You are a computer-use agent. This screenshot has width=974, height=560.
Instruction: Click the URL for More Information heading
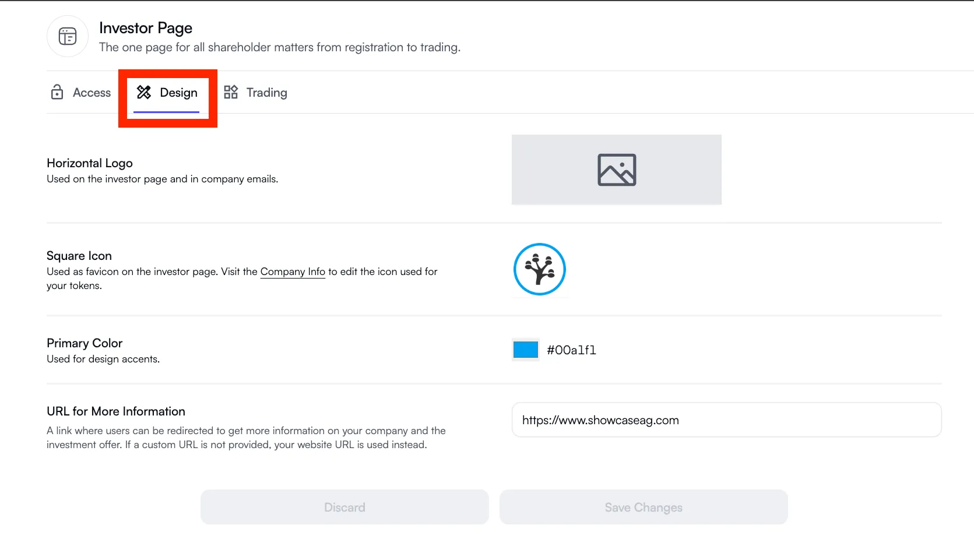[x=116, y=411]
